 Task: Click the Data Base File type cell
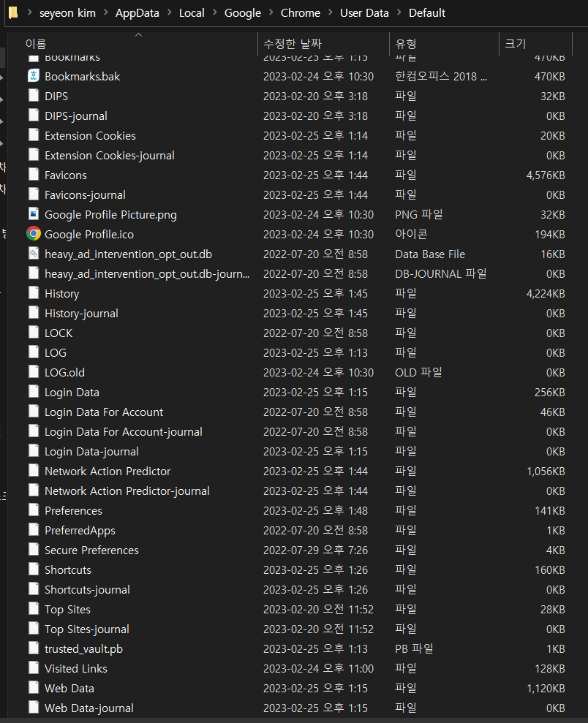[430, 254]
